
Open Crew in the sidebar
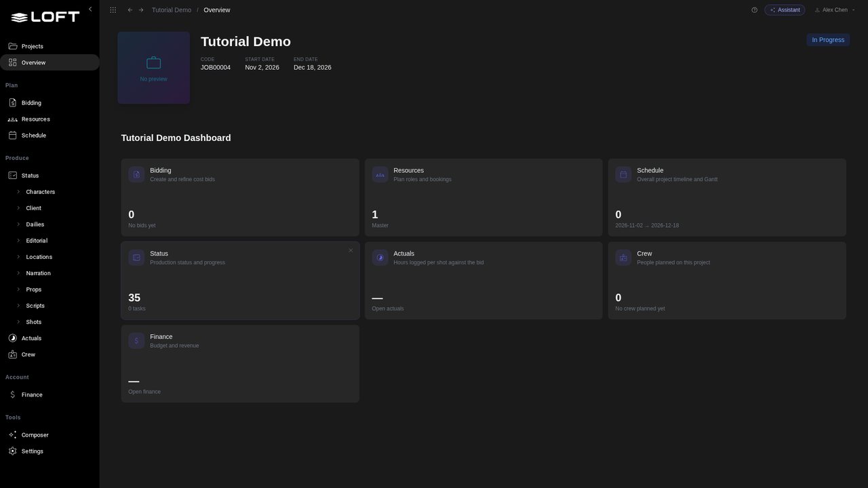tap(50, 354)
